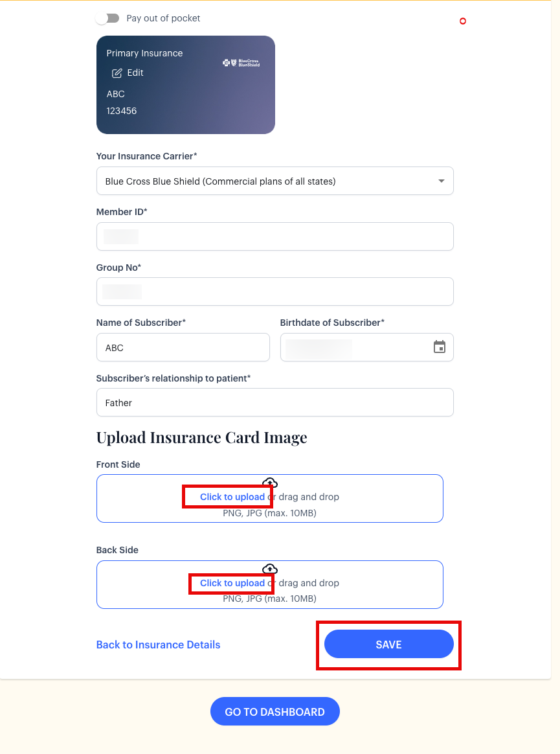The image size is (560, 754).
Task: Open Subscriber's relationship to patient field
Action: 274,402
